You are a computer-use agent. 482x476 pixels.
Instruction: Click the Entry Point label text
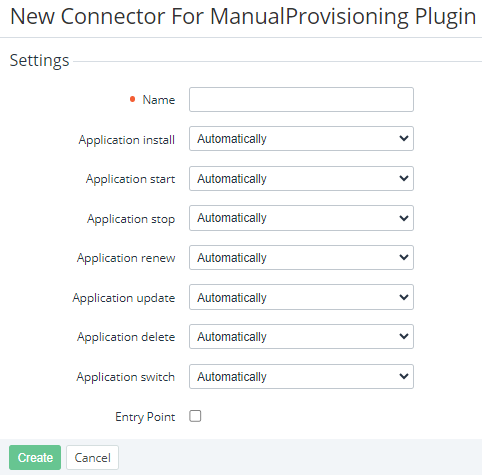pyautogui.click(x=145, y=417)
